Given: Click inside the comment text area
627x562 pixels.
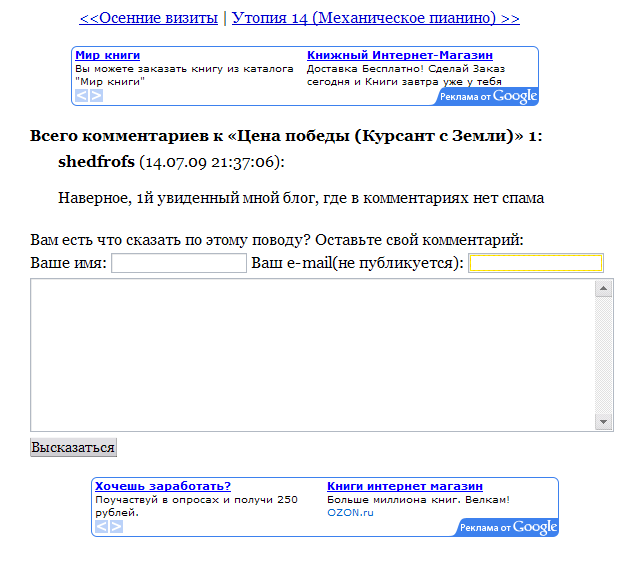Looking at the screenshot, I should [x=313, y=355].
